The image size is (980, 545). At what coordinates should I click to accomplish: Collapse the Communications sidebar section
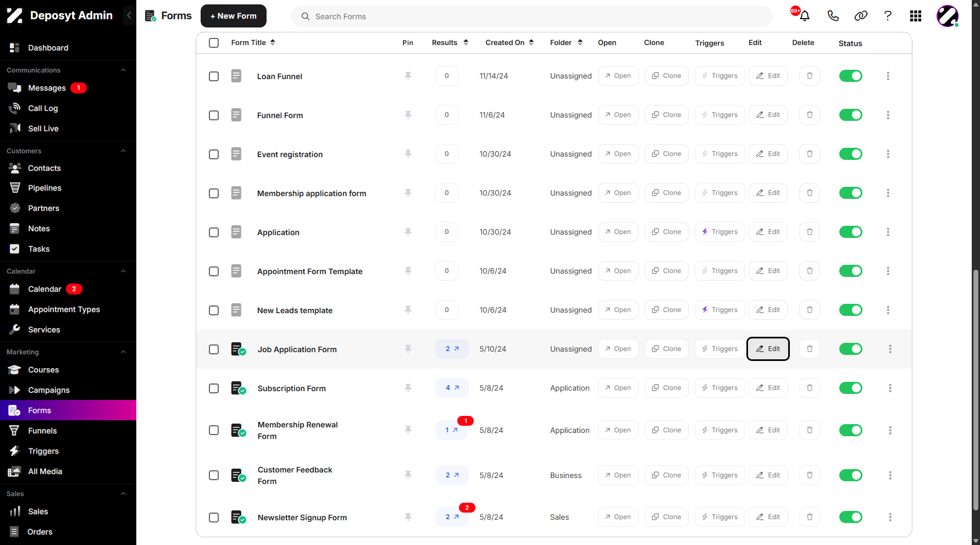[x=123, y=70]
